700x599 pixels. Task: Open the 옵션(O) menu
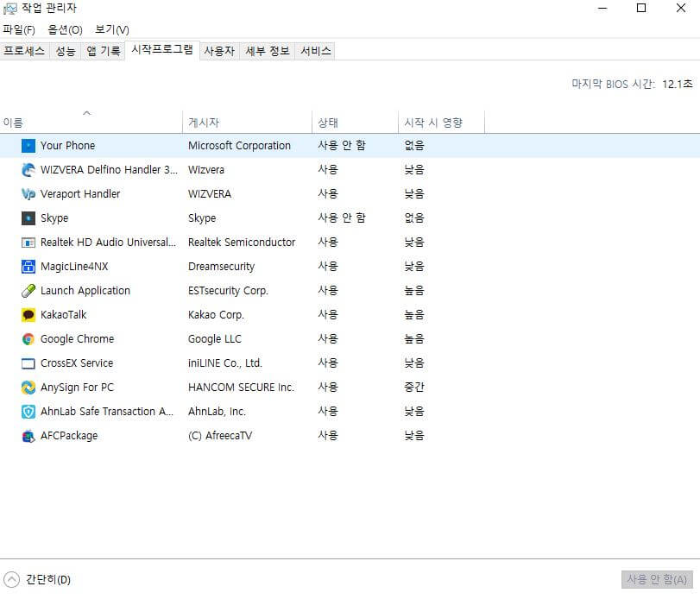click(66, 30)
